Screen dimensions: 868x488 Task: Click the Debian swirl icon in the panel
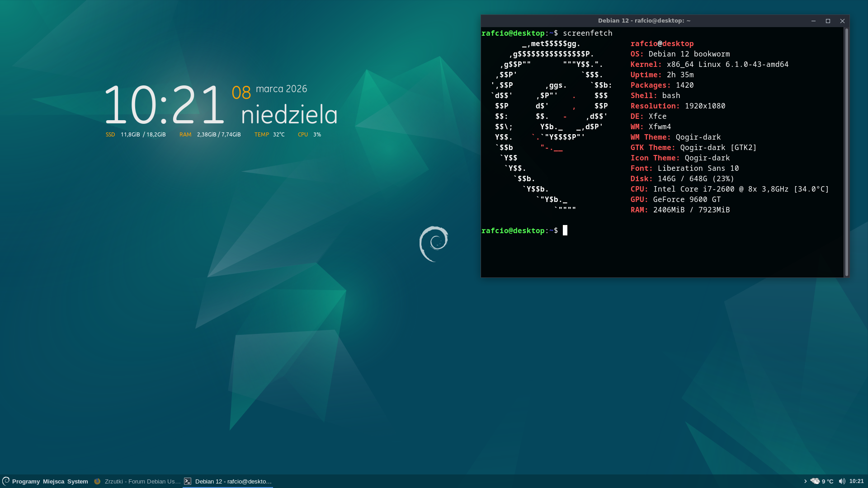click(x=6, y=481)
